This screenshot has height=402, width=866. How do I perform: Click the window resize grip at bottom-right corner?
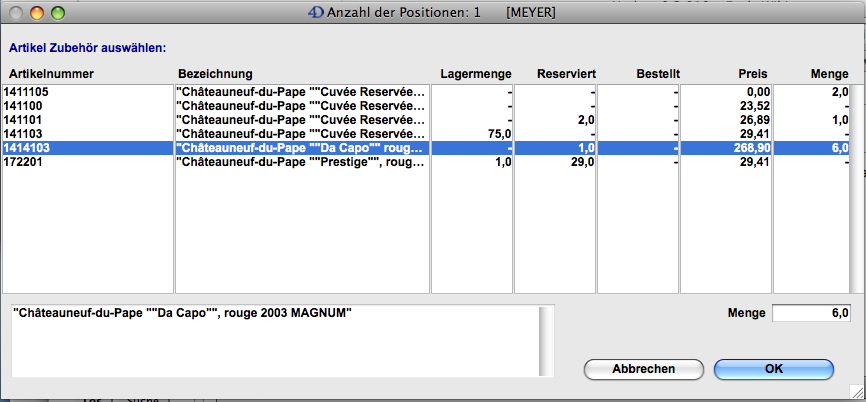(856, 392)
